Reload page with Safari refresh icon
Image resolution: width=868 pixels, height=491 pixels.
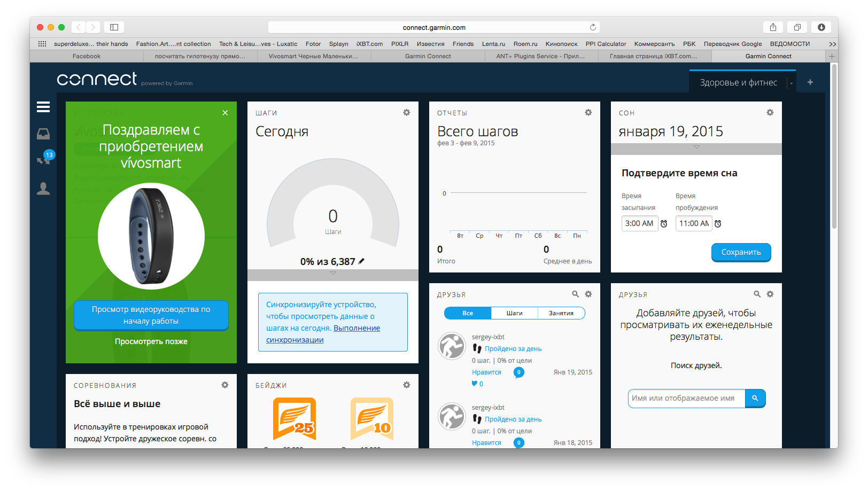coord(593,27)
